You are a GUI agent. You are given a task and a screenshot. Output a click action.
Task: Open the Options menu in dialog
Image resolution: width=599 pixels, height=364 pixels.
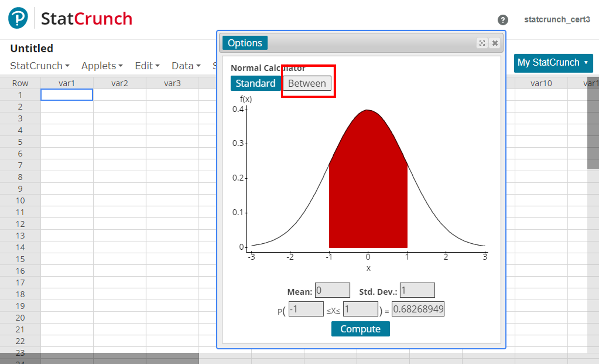(245, 43)
